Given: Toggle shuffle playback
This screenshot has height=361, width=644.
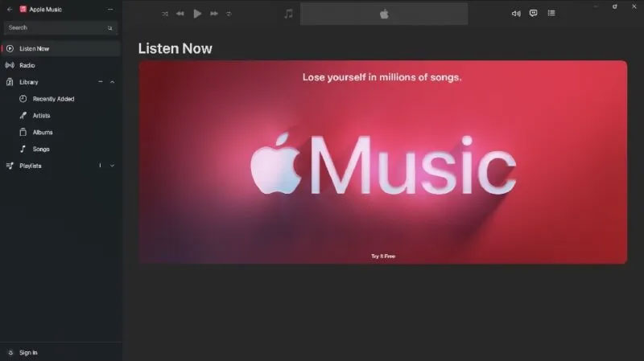Looking at the screenshot, I should tap(165, 14).
